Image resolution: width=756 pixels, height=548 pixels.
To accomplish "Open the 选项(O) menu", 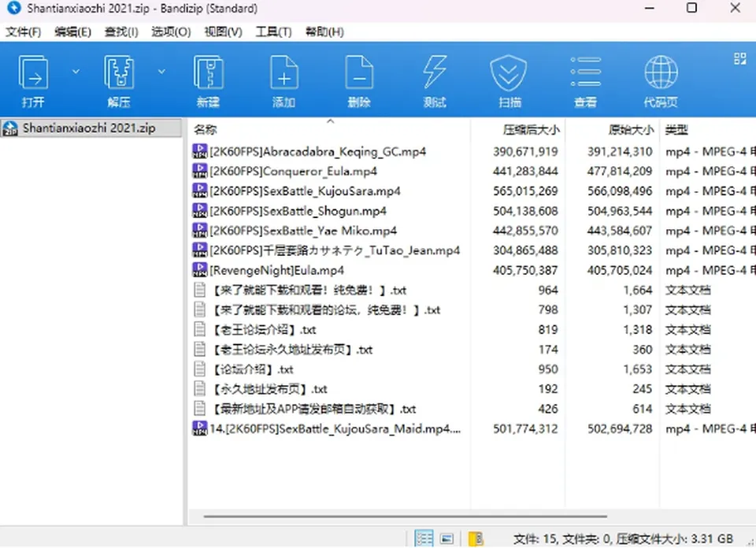I will pyautogui.click(x=171, y=31).
